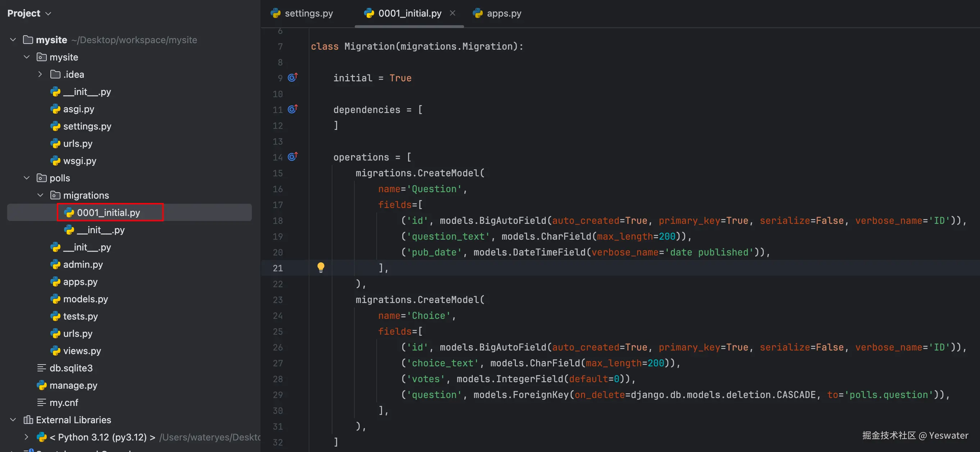Open db.sqlite3 database file
This screenshot has height=452, width=980.
point(71,368)
